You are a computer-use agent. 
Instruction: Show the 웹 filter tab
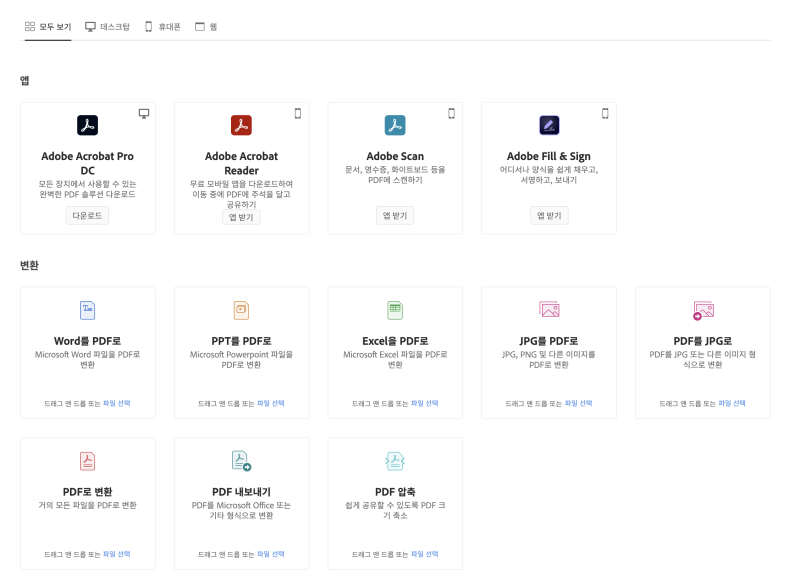click(x=206, y=27)
